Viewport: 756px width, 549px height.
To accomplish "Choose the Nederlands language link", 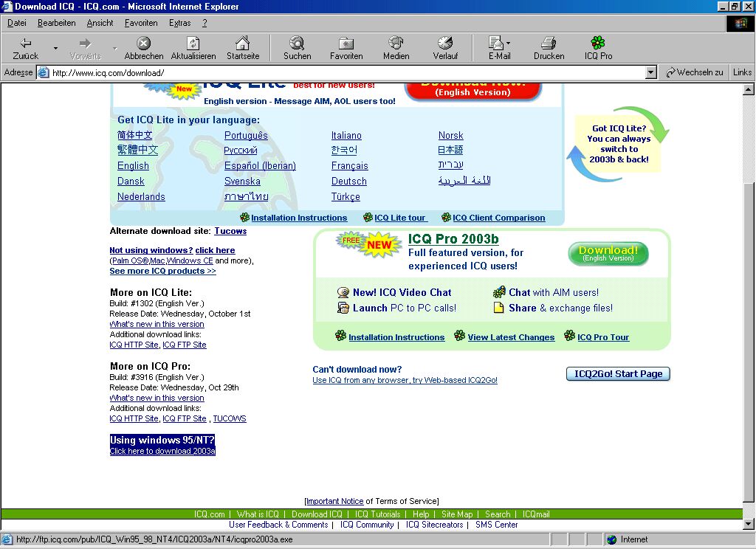I will (x=141, y=197).
